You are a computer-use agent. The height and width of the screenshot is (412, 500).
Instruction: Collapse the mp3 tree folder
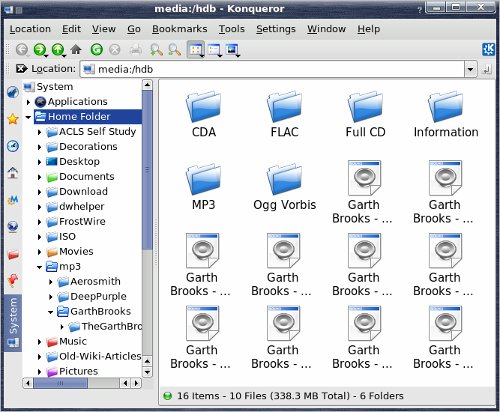pyautogui.click(x=39, y=267)
